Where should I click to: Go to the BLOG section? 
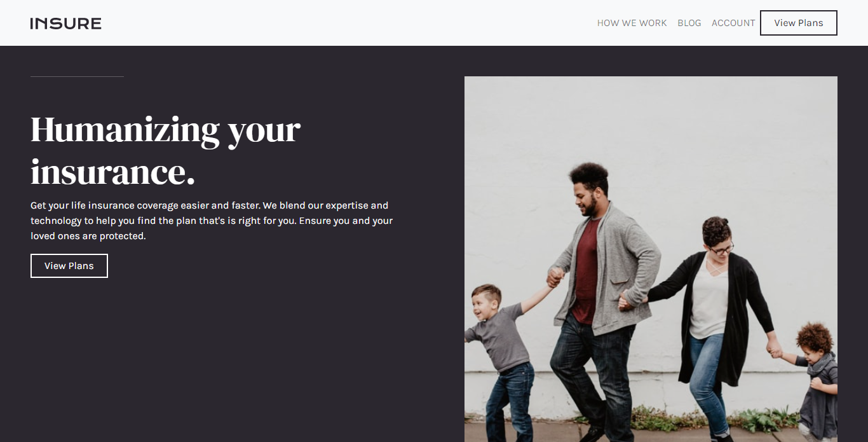click(x=689, y=23)
